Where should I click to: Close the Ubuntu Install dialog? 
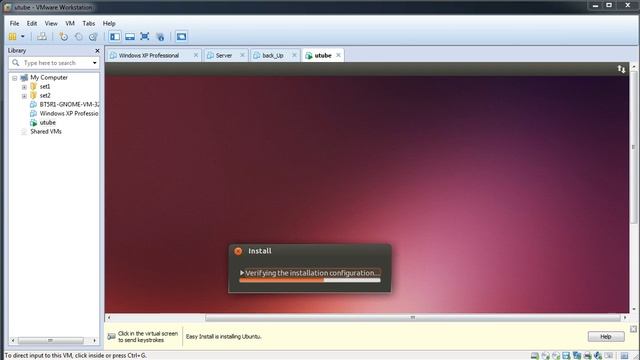pos(238,251)
